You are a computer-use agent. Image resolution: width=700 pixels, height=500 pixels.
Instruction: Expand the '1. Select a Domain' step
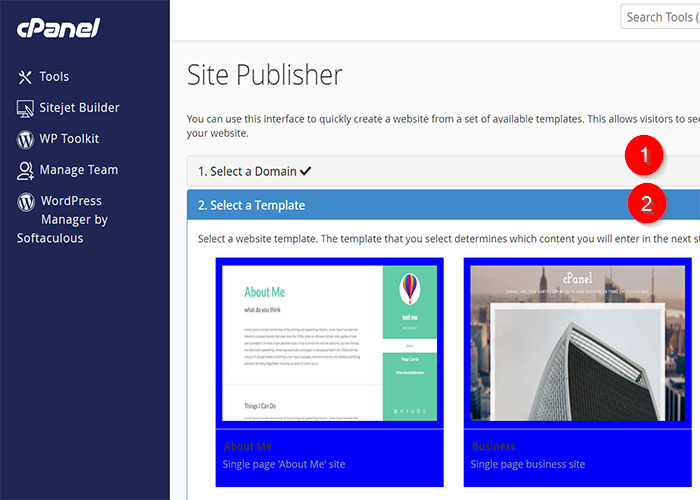pyautogui.click(x=443, y=171)
